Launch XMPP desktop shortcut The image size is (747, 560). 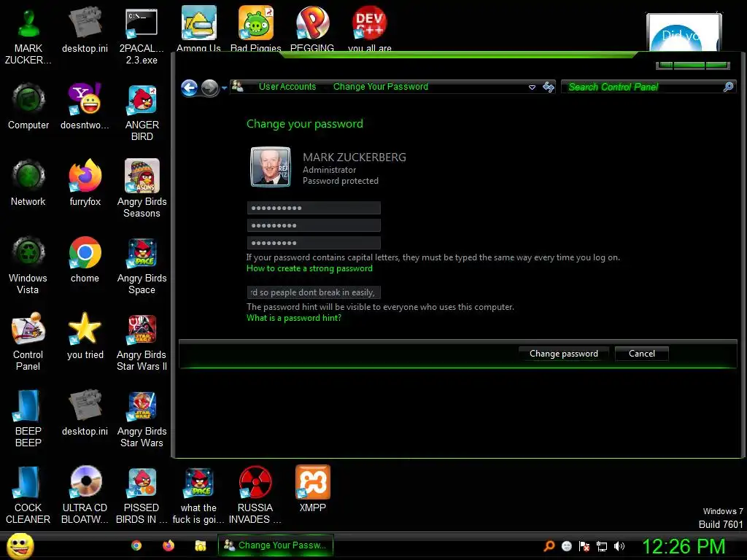[x=312, y=489]
